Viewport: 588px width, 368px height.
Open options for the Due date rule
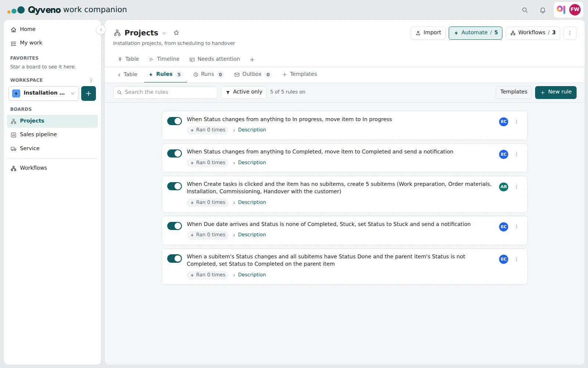tap(516, 227)
